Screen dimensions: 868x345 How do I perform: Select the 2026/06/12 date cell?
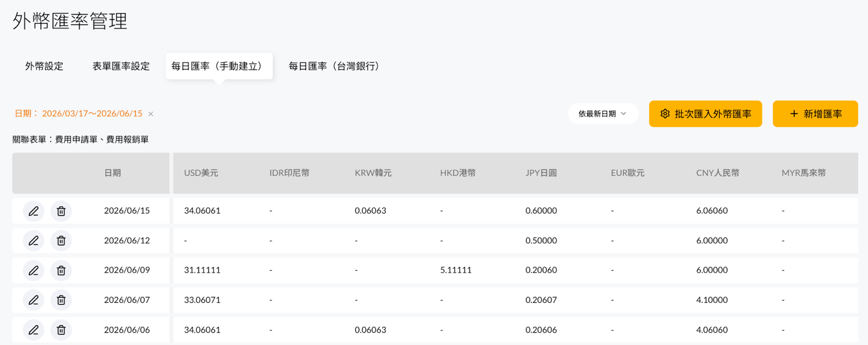tap(127, 241)
